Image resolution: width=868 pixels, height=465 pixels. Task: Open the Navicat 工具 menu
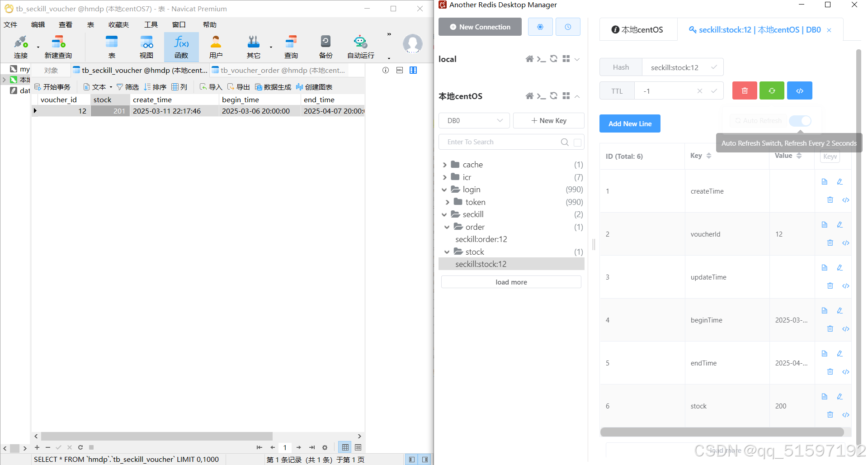point(151,24)
